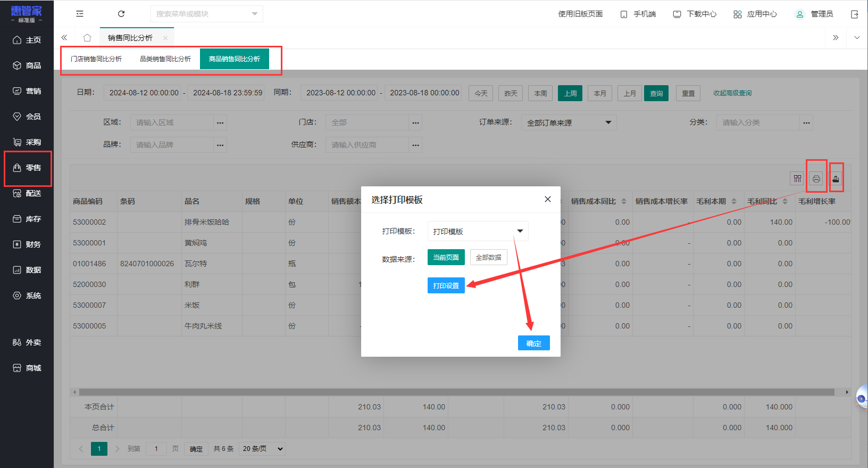Sort by 毛利本期 column
Image resolution: width=868 pixels, height=468 pixels.
734,201
